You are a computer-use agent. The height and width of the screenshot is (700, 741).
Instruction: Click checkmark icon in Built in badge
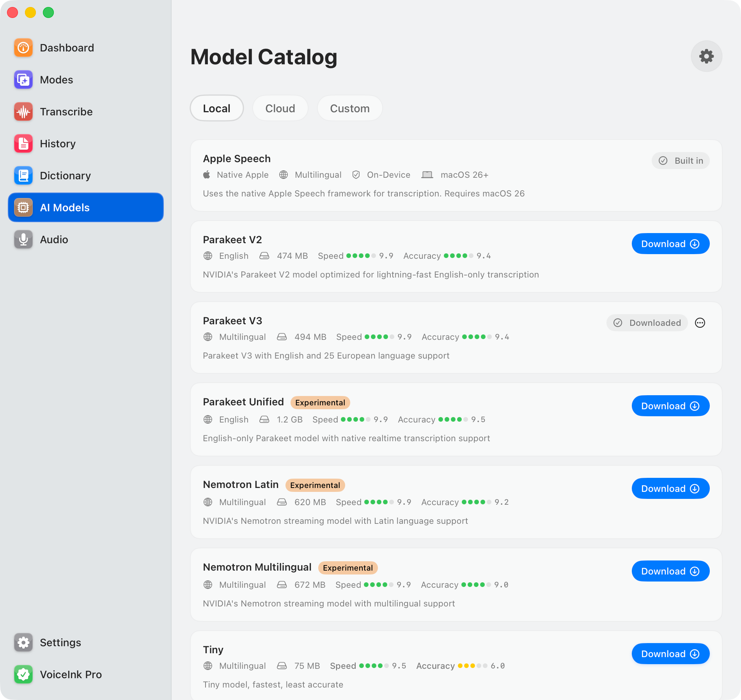(x=663, y=161)
